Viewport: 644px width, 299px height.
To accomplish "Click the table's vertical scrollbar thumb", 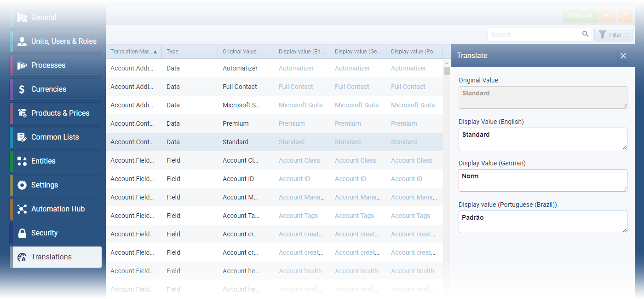I will pos(447,70).
